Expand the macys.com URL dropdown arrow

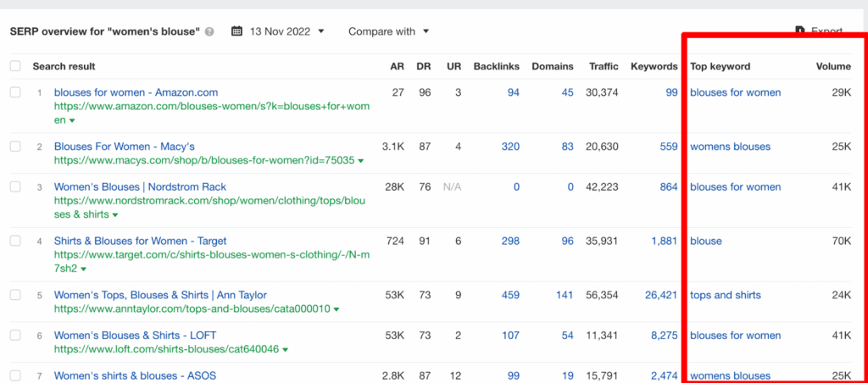click(x=361, y=160)
